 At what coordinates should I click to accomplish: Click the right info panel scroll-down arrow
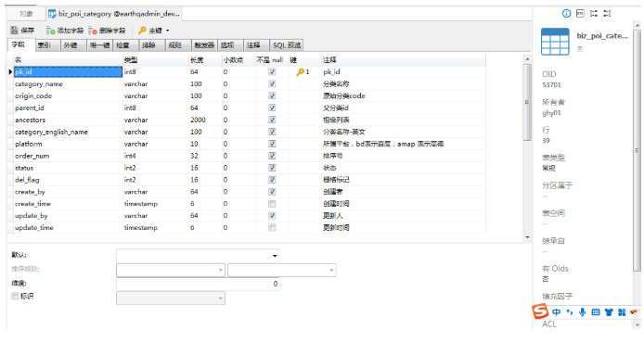pos(637,324)
